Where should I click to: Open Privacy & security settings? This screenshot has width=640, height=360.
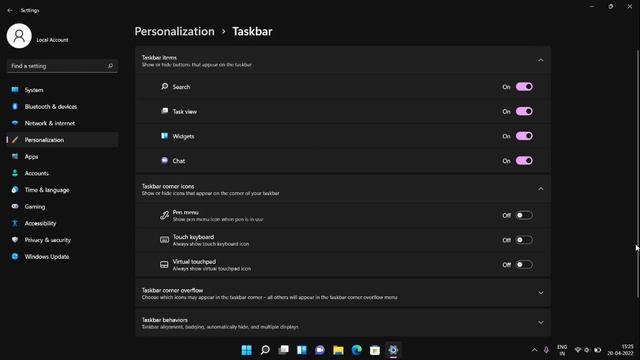coord(62,240)
